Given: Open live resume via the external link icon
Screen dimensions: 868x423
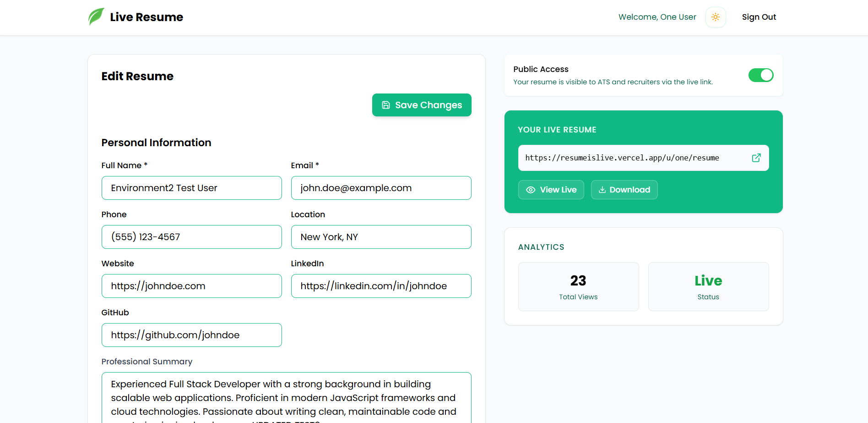Looking at the screenshot, I should point(756,158).
